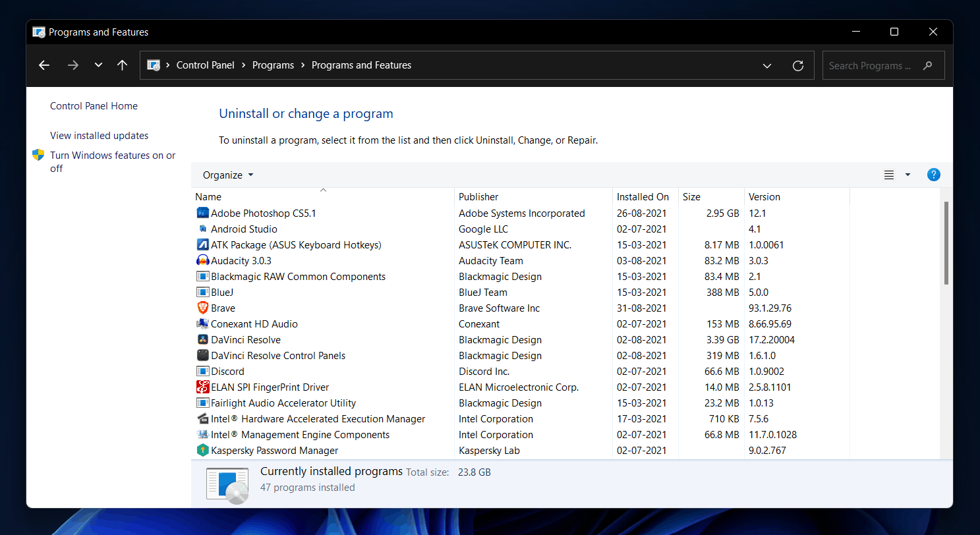Click the DaVinci Resolve program icon

(x=202, y=339)
